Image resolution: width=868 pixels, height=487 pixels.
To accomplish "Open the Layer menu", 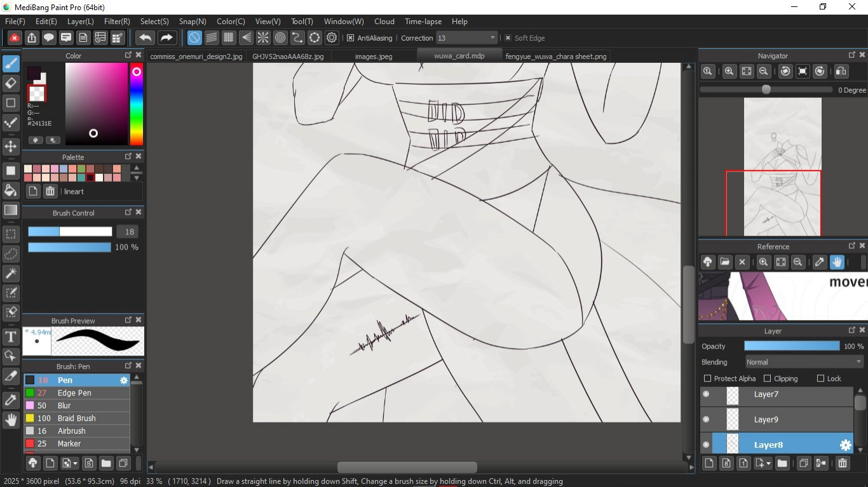I will (81, 22).
